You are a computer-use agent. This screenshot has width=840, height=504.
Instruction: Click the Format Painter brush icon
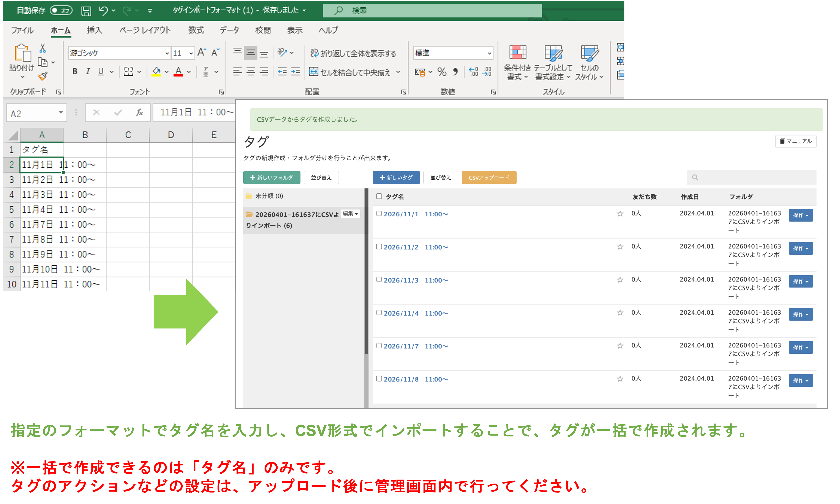42,76
